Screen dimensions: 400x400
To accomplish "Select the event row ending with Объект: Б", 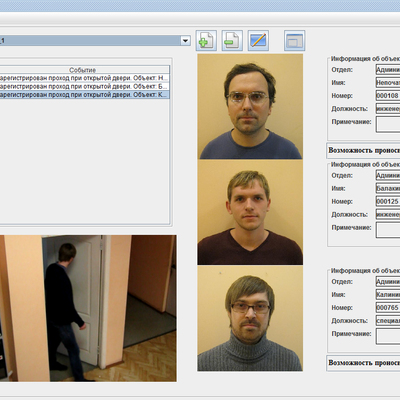I will (85, 86).
